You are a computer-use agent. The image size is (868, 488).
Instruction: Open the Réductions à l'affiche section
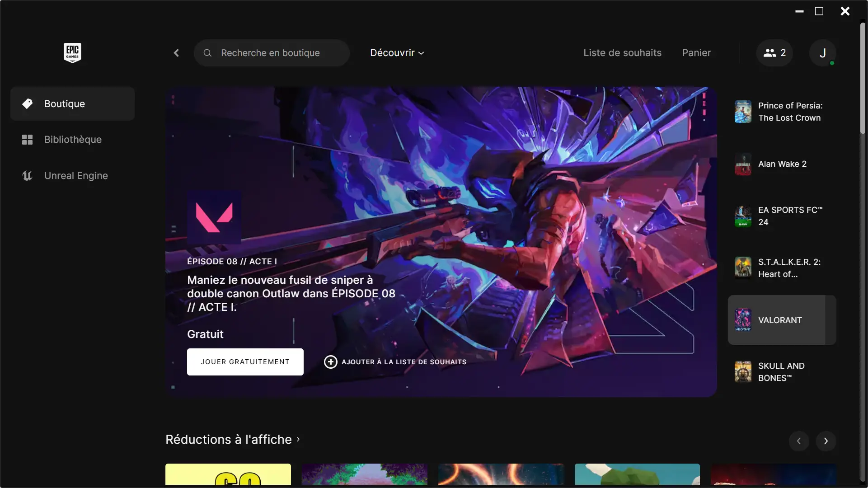[233, 440]
